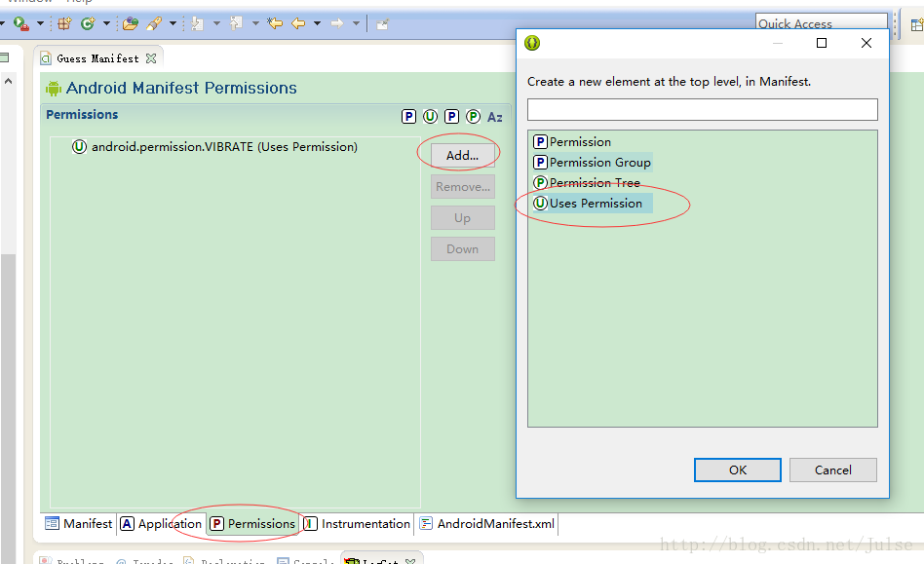The width and height of the screenshot is (924, 564).
Task: Click the Last Edit Location icon
Action: [275, 23]
